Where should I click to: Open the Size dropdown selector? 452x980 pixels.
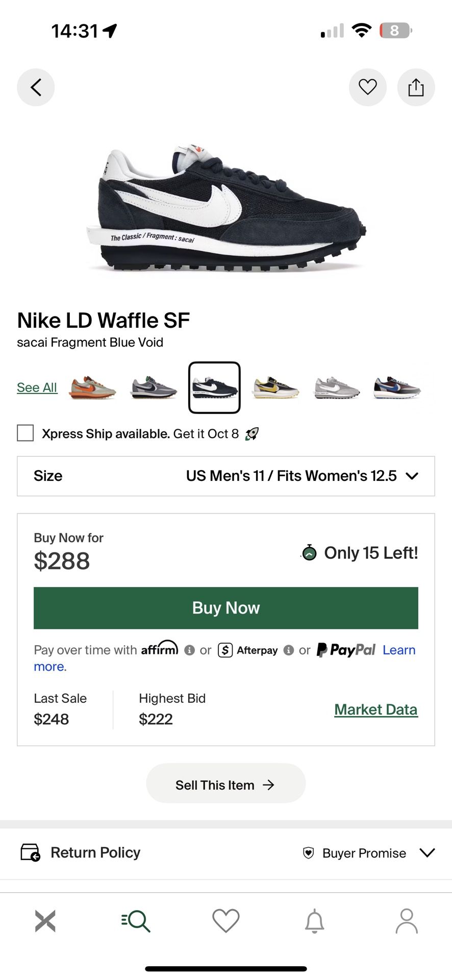coord(226,476)
